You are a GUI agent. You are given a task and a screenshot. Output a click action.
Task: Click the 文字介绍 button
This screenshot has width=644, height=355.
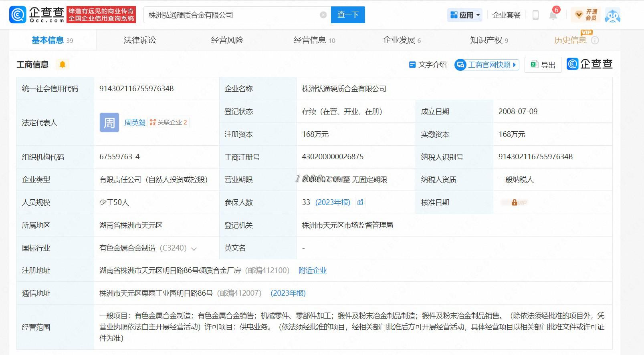428,64
